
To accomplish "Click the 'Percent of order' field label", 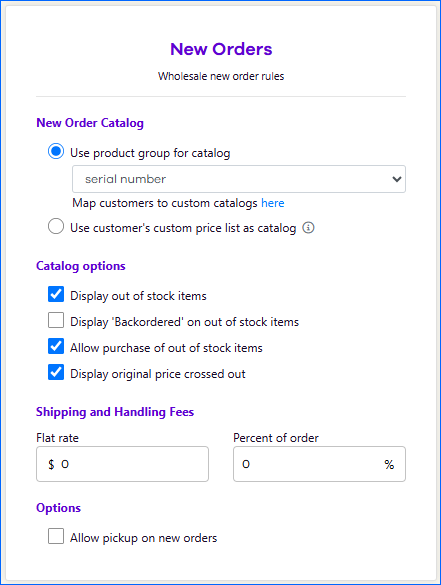I will [276, 438].
